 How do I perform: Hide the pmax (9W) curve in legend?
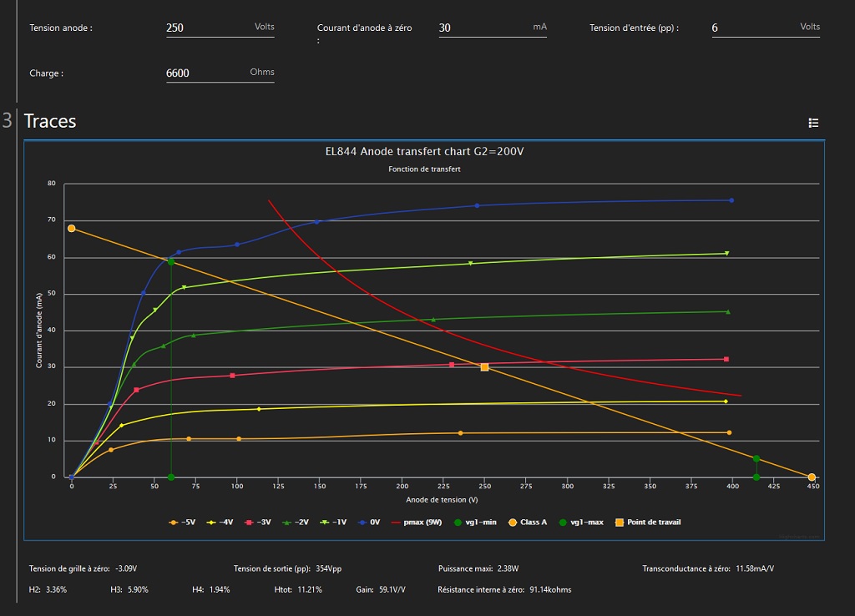(x=418, y=523)
